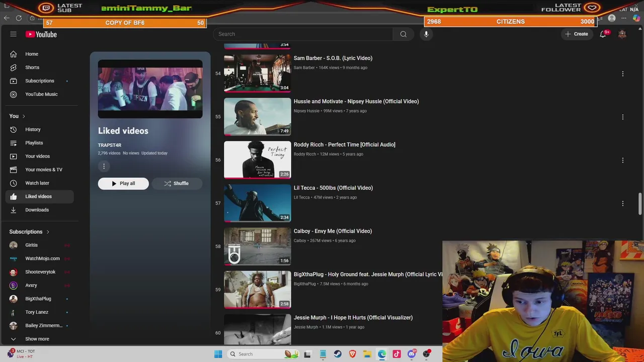Image resolution: width=644 pixels, height=362 pixels.
Task: Click the YouTube logo
Action: point(41,34)
